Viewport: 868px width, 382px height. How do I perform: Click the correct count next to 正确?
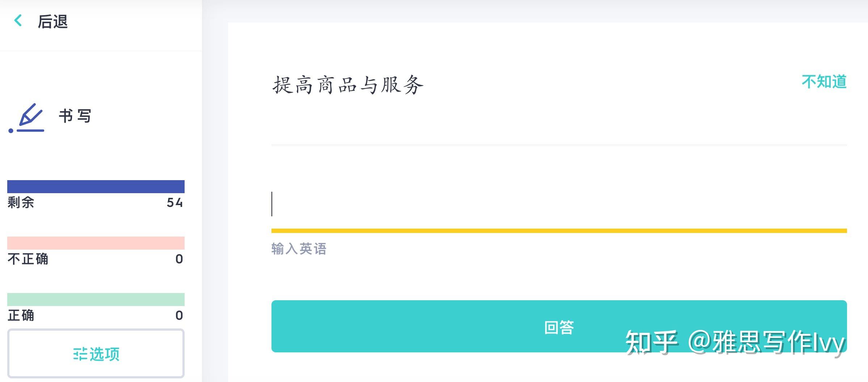click(x=179, y=315)
